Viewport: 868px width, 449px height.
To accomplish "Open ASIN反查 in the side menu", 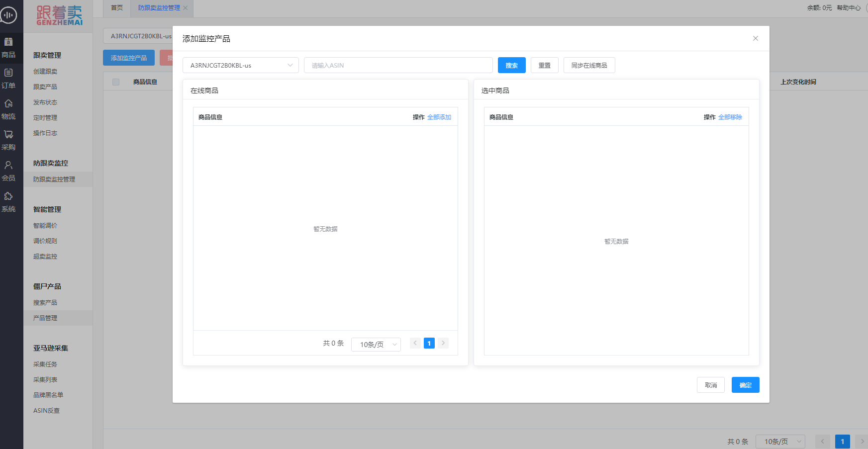I will tap(46, 411).
